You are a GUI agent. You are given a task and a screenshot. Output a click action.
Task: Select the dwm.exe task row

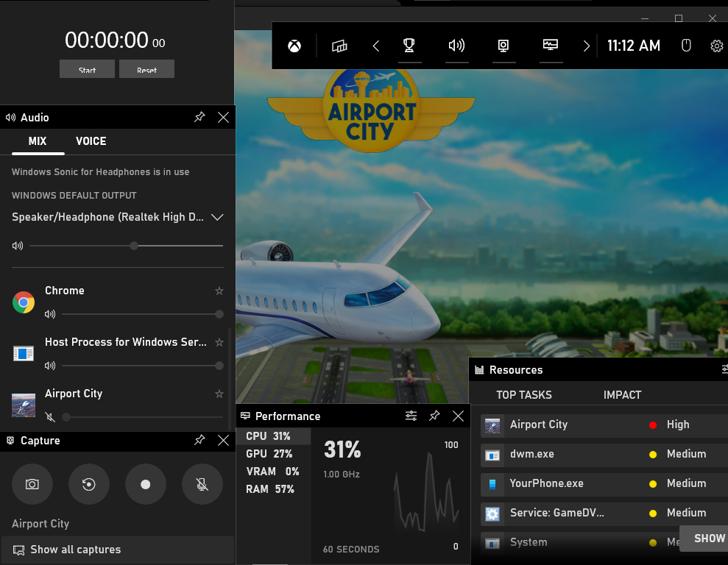click(604, 455)
